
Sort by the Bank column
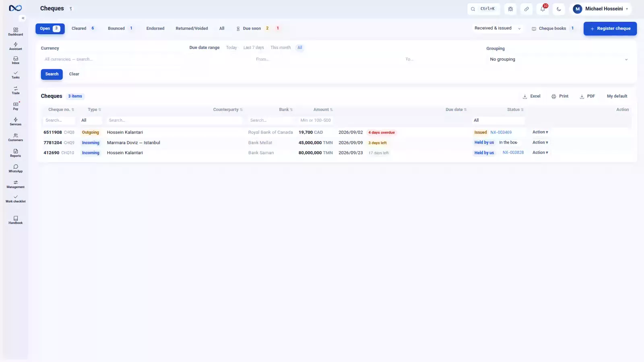(x=286, y=109)
